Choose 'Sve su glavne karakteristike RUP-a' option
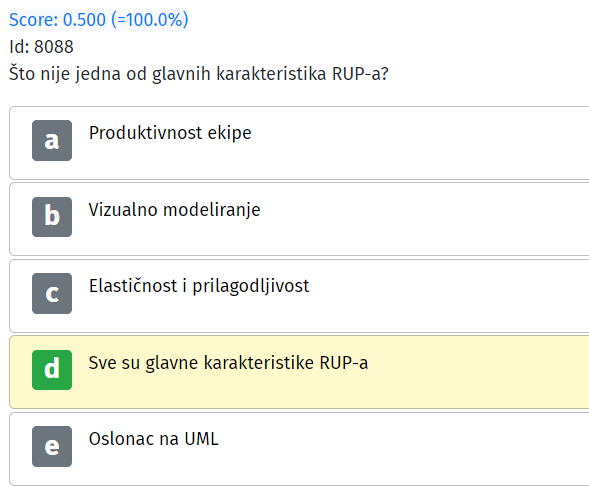The width and height of the screenshot is (589, 487). (228, 363)
